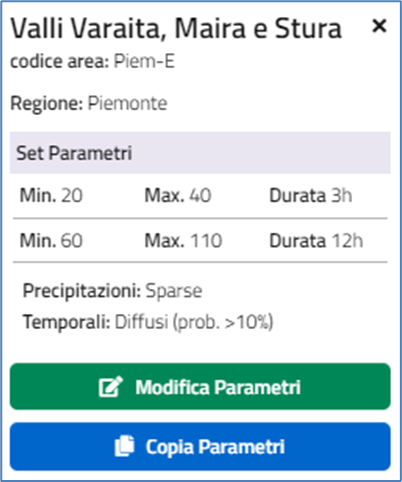Select the Temporali Diffusi line

[x=148, y=322]
